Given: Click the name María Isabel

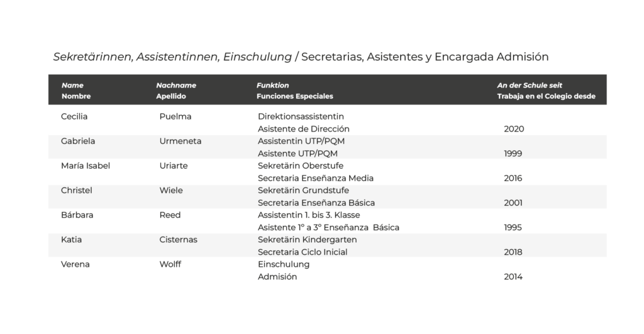Looking at the screenshot, I should [86, 165].
